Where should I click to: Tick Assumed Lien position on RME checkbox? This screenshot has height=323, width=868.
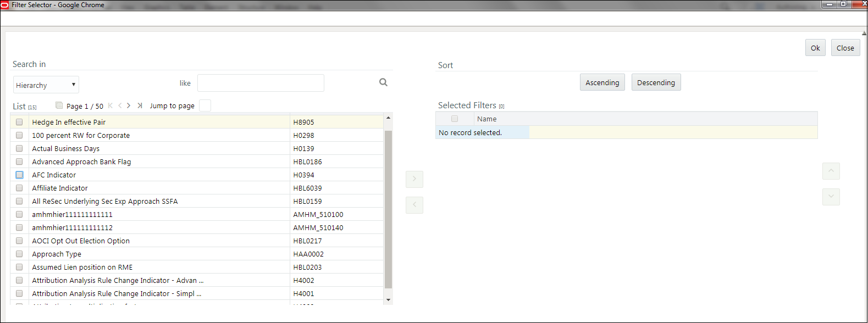[19, 267]
